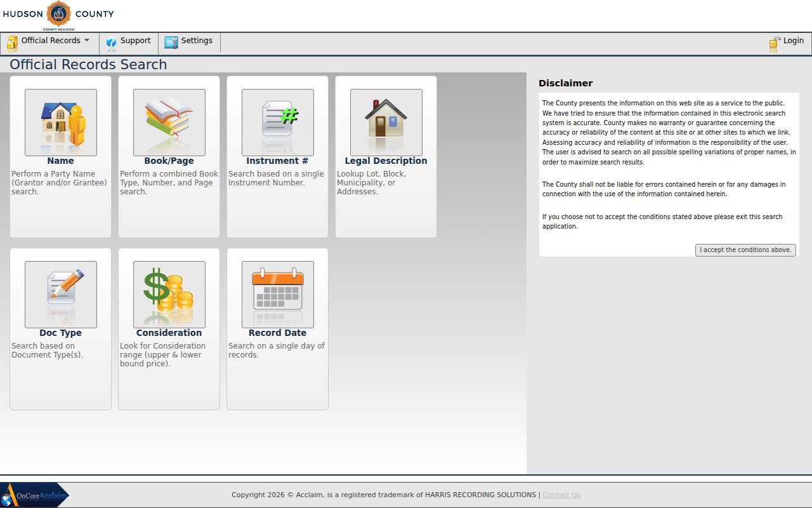This screenshot has width=812, height=508.
Task: Click the Disclaimer heading
Action: 566,83
